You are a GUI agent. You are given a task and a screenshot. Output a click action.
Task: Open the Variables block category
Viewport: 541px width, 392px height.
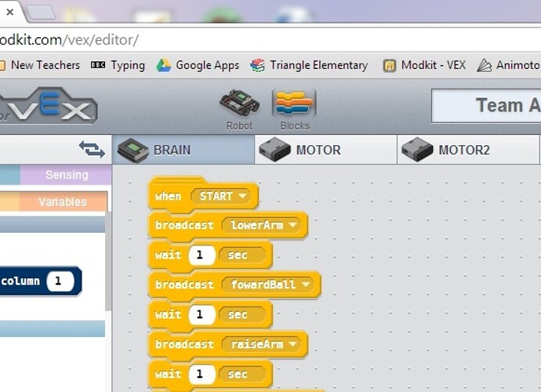tap(64, 201)
